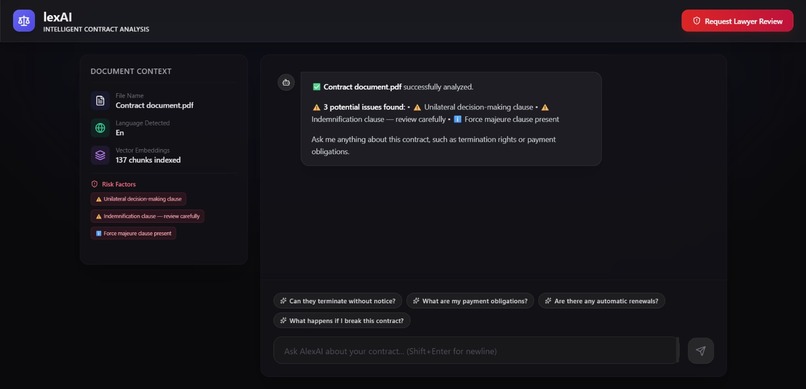Click the warning icon on Indemnification clause tag

(x=99, y=217)
